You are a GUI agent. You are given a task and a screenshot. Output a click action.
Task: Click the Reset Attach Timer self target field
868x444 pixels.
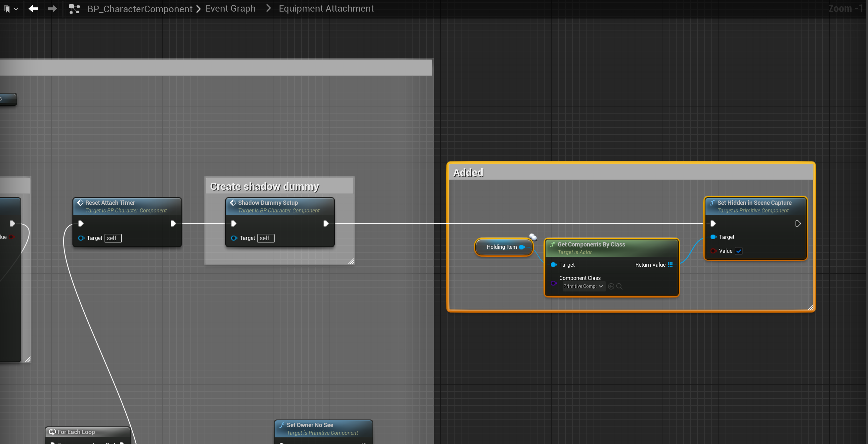(x=112, y=238)
